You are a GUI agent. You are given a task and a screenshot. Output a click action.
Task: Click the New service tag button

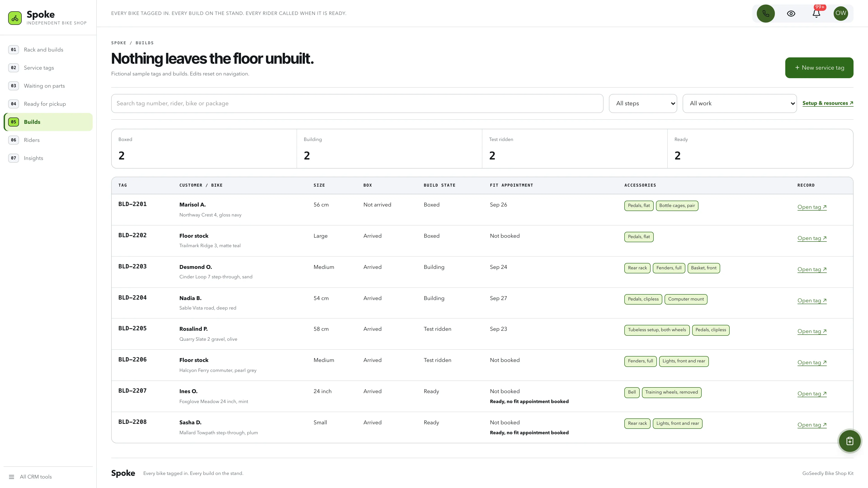coord(819,68)
